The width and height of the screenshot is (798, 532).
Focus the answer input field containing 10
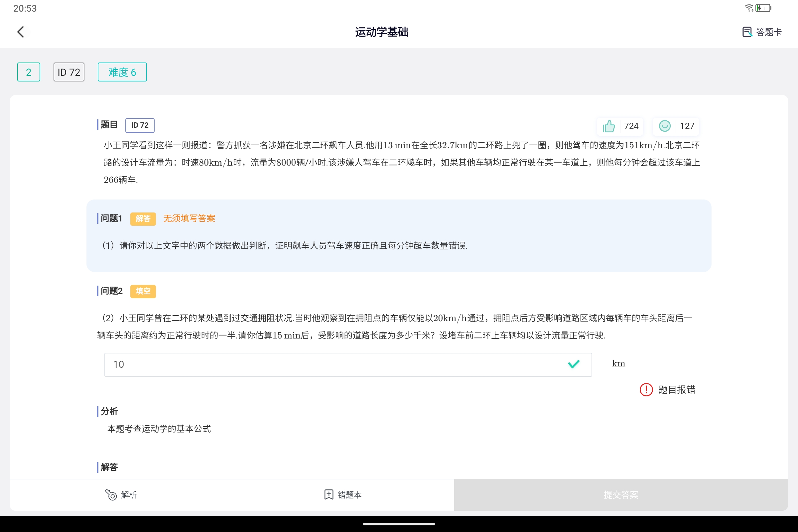click(348, 364)
